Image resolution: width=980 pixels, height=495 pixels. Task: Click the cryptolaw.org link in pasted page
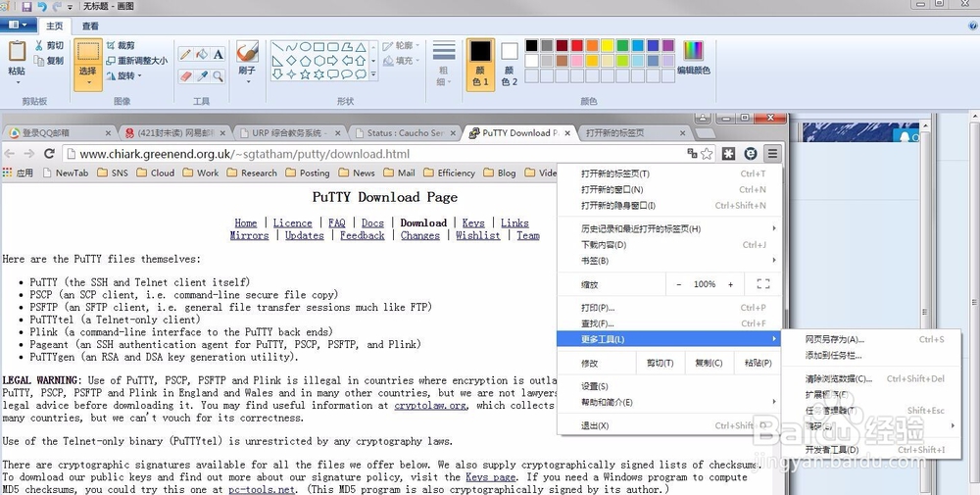[x=430, y=406]
